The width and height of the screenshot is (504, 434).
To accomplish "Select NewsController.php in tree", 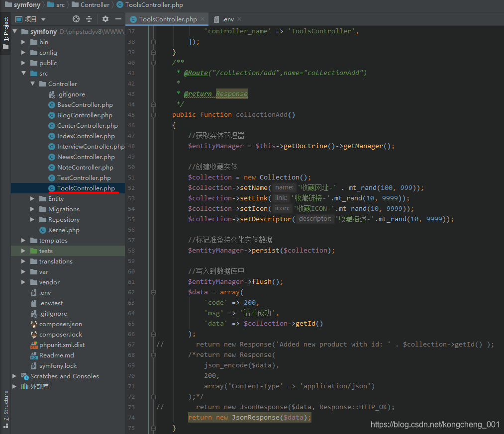I will (81, 157).
